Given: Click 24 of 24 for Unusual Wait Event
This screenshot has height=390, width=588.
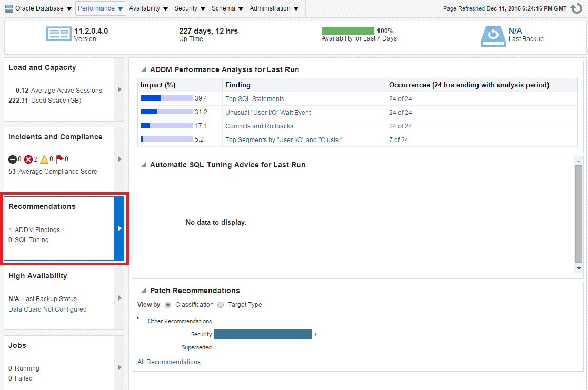Looking at the screenshot, I should coord(400,113).
